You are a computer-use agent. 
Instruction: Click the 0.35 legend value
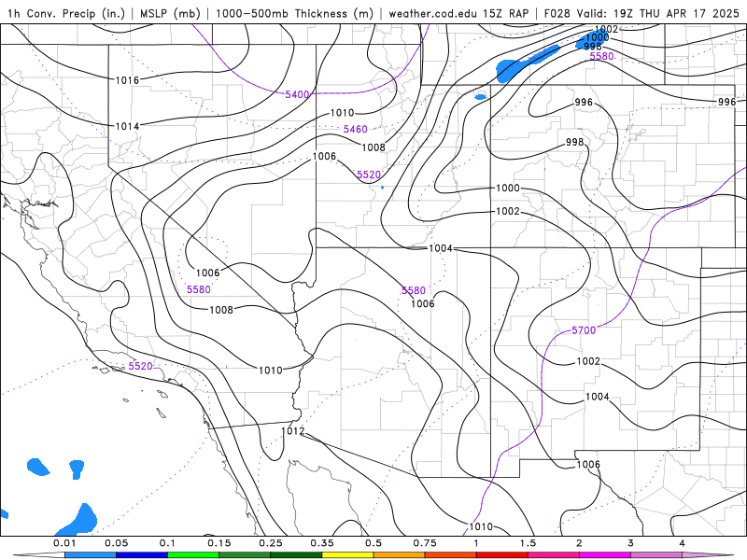322,543
